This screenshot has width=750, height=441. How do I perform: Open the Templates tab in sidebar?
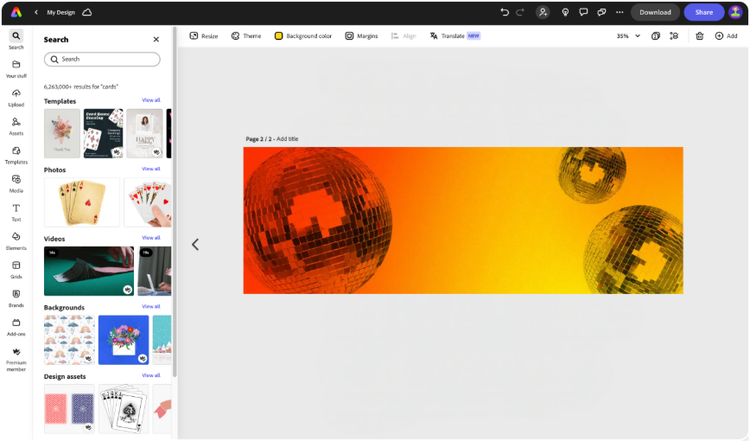16,155
